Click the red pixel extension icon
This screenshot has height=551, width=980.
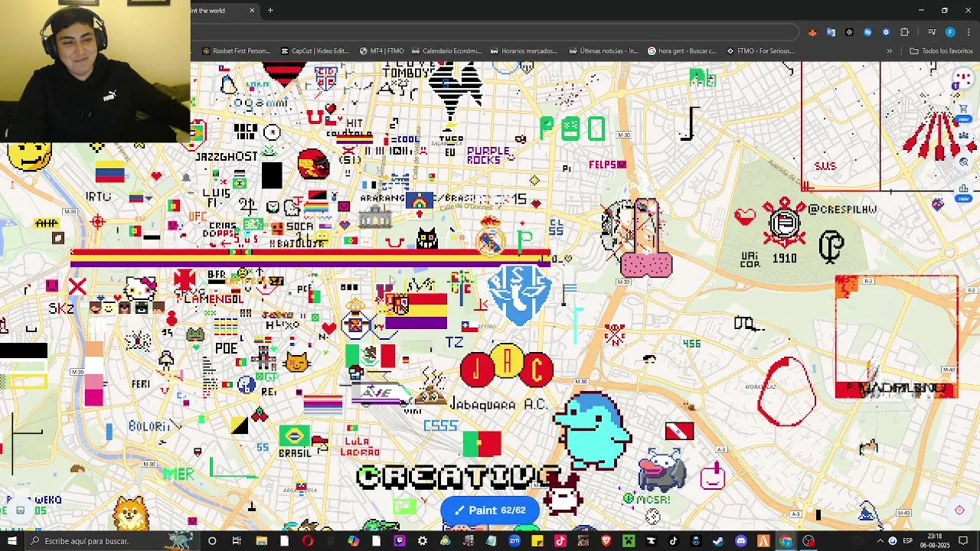(812, 32)
